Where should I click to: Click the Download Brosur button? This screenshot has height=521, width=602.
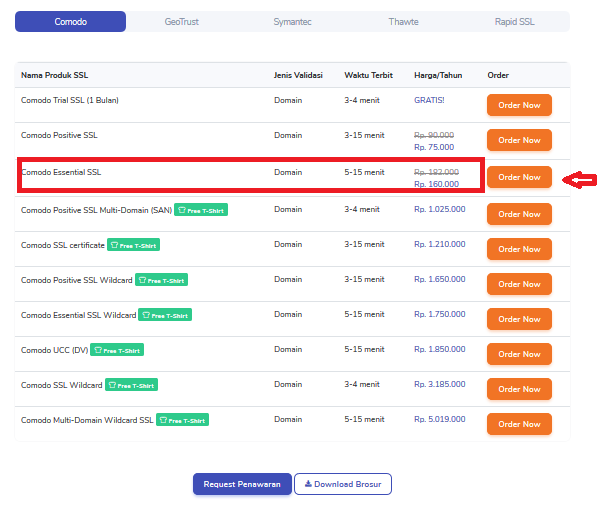click(344, 484)
